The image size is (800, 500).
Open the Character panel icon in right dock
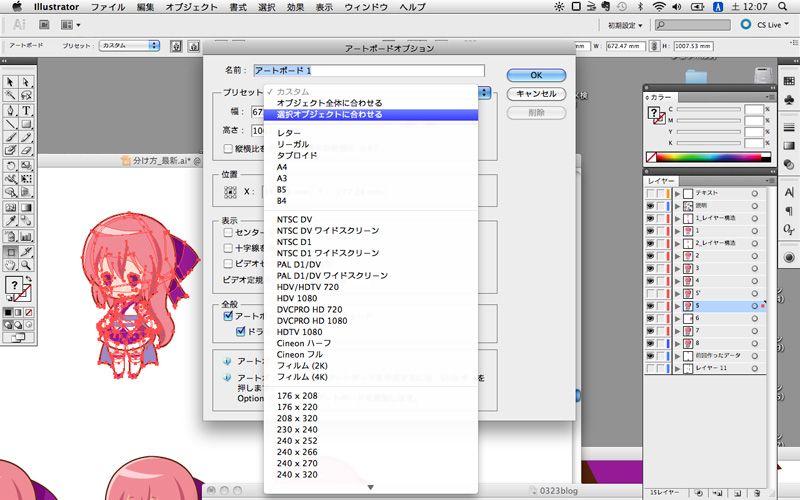click(x=789, y=192)
